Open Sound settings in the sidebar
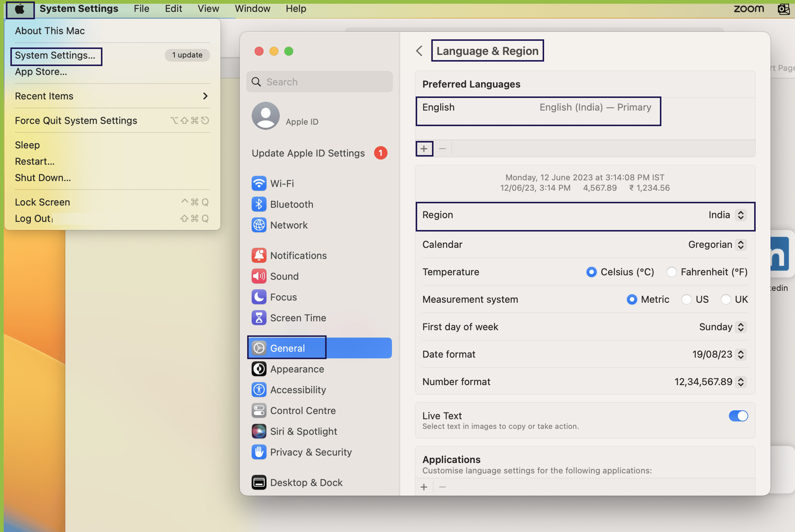 (284, 276)
